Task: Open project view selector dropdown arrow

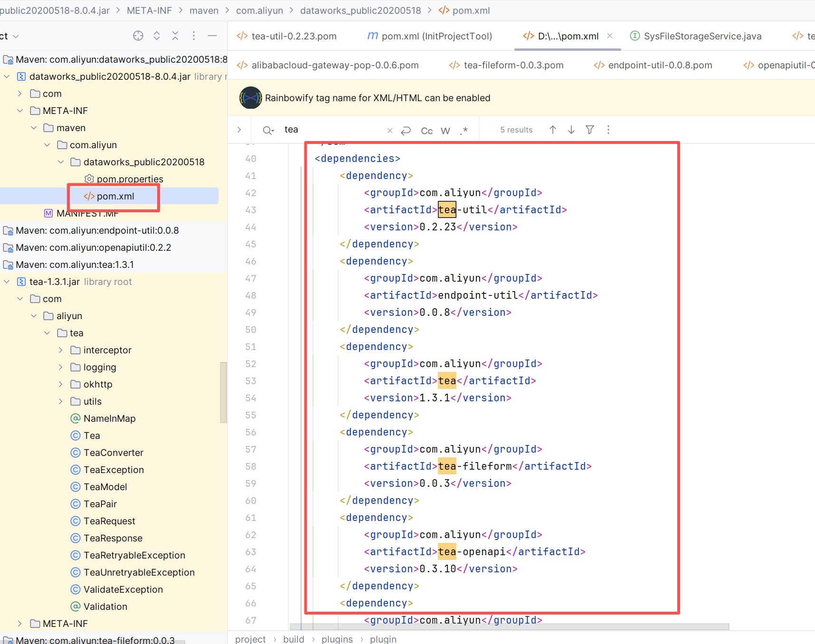Action: coord(16,36)
